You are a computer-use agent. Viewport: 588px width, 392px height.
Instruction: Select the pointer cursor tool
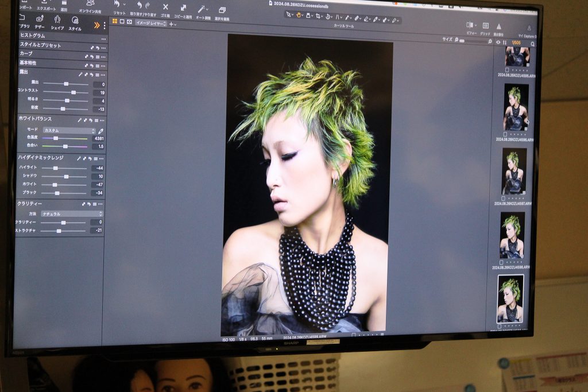click(288, 14)
